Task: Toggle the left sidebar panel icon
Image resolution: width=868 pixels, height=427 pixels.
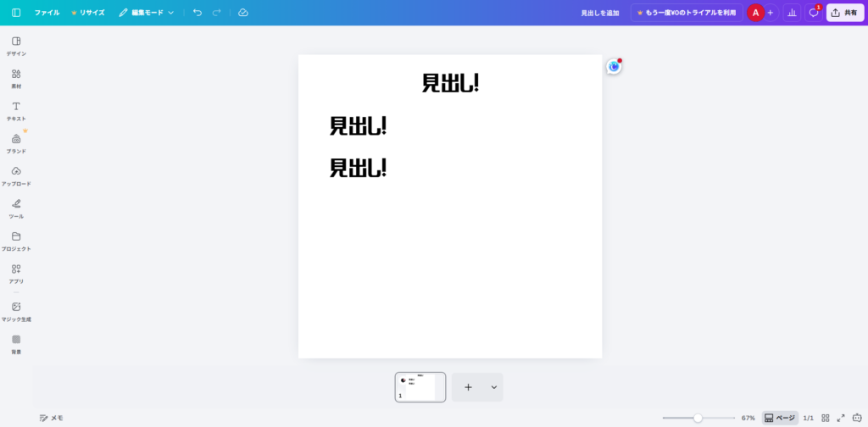Action: coord(16,13)
